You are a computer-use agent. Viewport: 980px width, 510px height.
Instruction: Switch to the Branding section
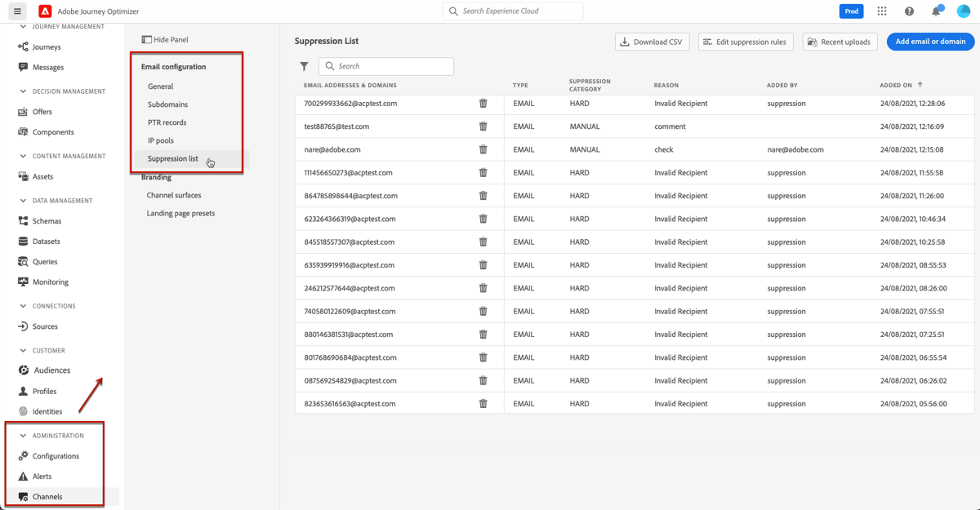(155, 176)
